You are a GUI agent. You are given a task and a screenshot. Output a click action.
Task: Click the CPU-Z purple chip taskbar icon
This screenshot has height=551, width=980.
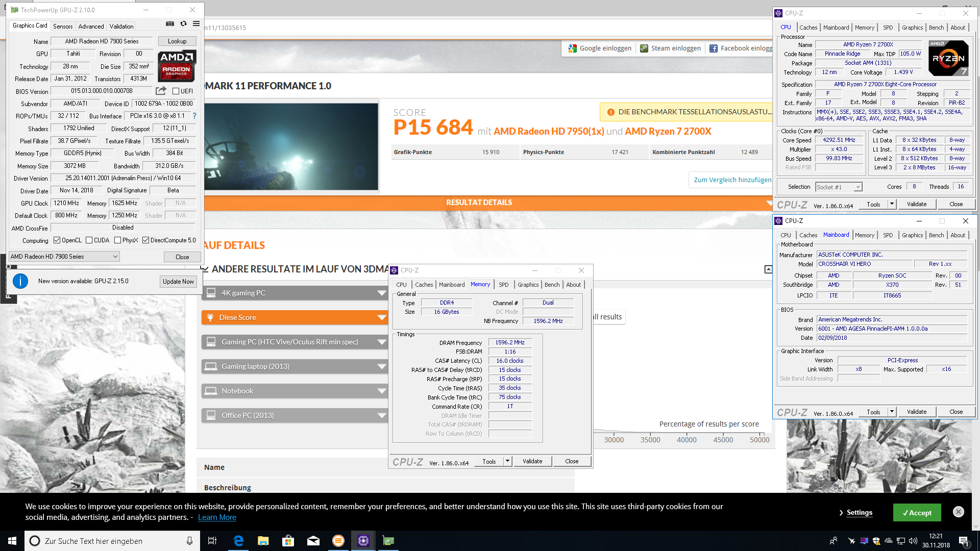[x=363, y=541]
